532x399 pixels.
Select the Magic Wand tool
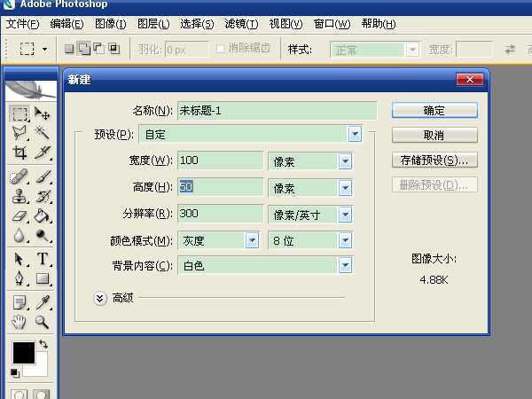tap(42, 133)
